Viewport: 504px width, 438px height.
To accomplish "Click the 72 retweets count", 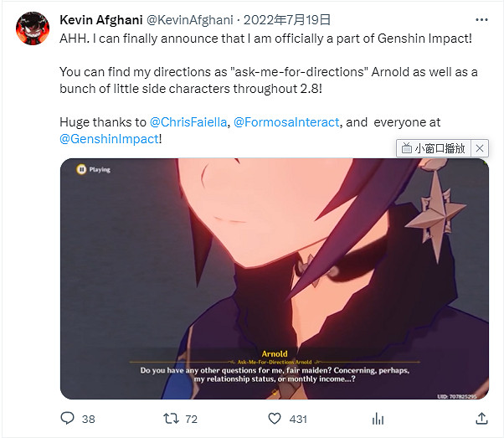I will (x=191, y=419).
